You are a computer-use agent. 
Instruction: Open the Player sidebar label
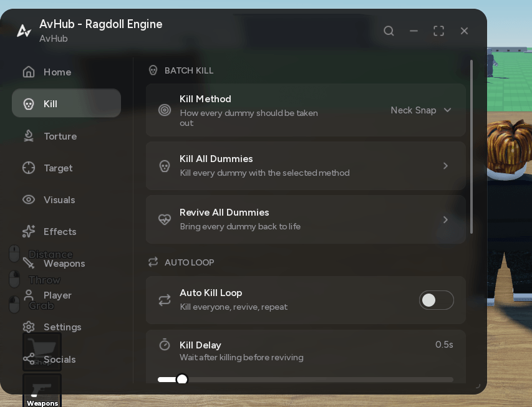click(57, 295)
